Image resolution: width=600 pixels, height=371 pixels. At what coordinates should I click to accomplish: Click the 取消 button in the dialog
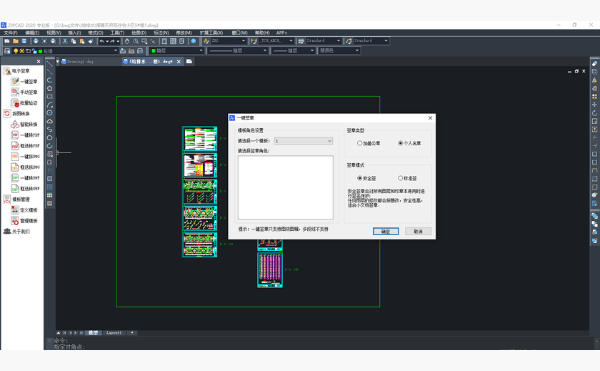pos(418,231)
